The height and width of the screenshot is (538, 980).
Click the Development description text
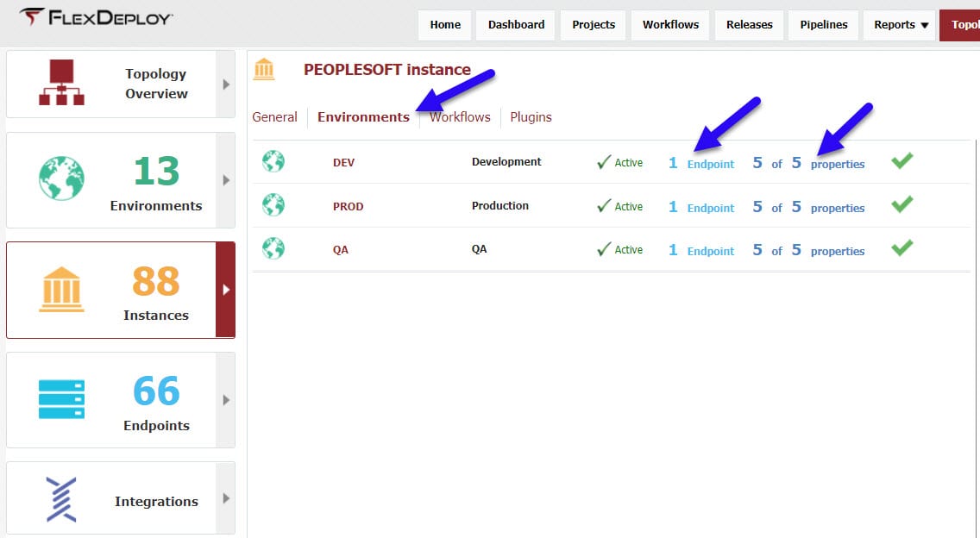506,161
